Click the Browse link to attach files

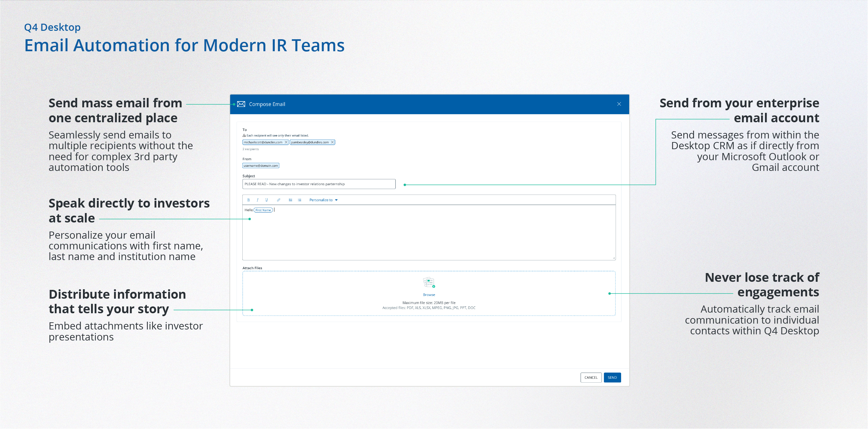(429, 295)
